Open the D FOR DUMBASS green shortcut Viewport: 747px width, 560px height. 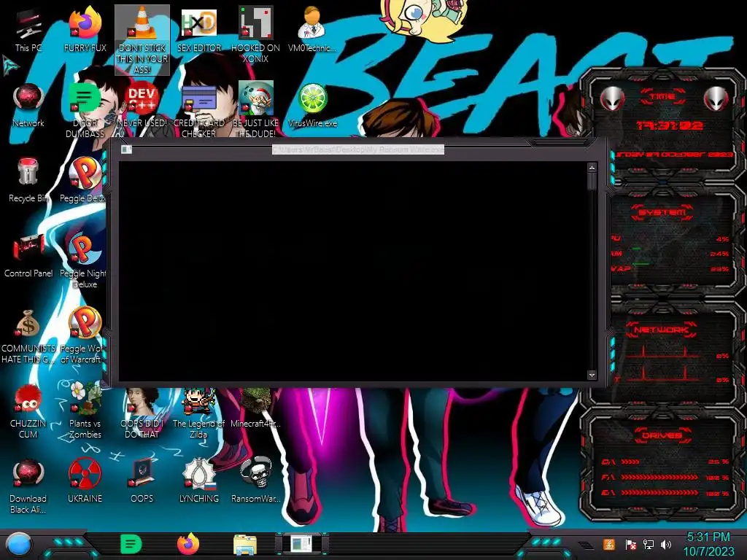click(x=85, y=109)
